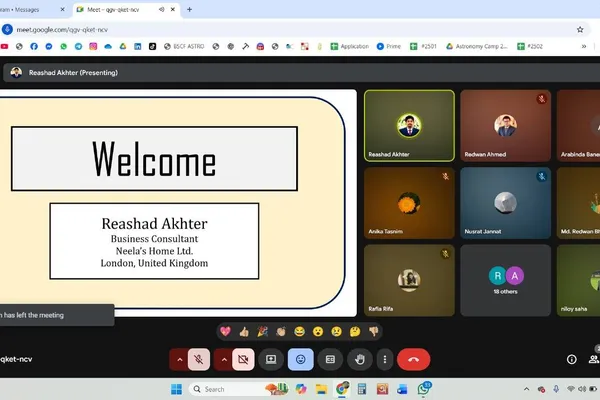Select Anika Tasnim's participant tile
This screenshot has width=600, height=400.
click(409, 203)
